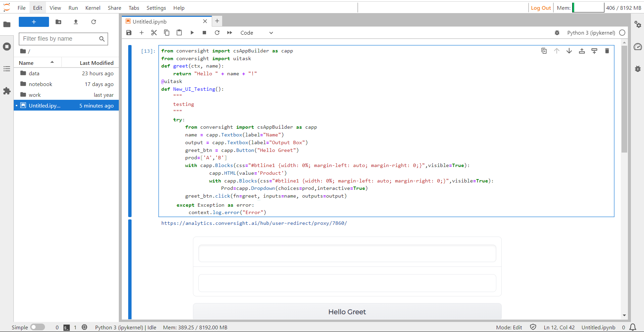
Task: Click the memory usage bar indicator
Action: click(588, 8)
